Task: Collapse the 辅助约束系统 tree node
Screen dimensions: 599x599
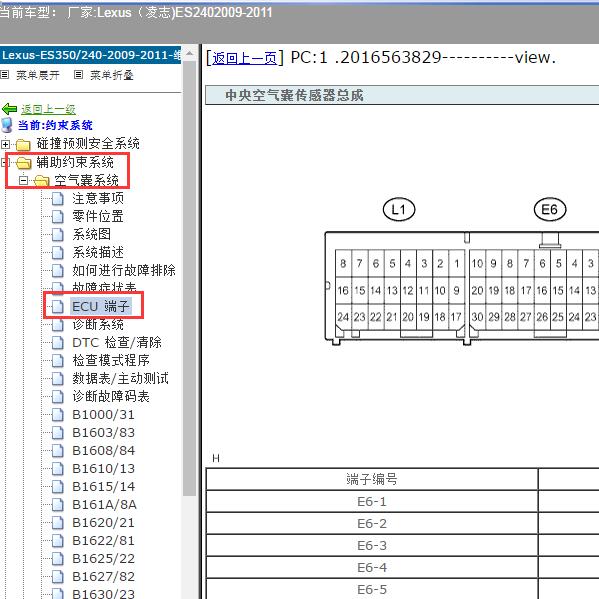Action: tap(5, 163)
